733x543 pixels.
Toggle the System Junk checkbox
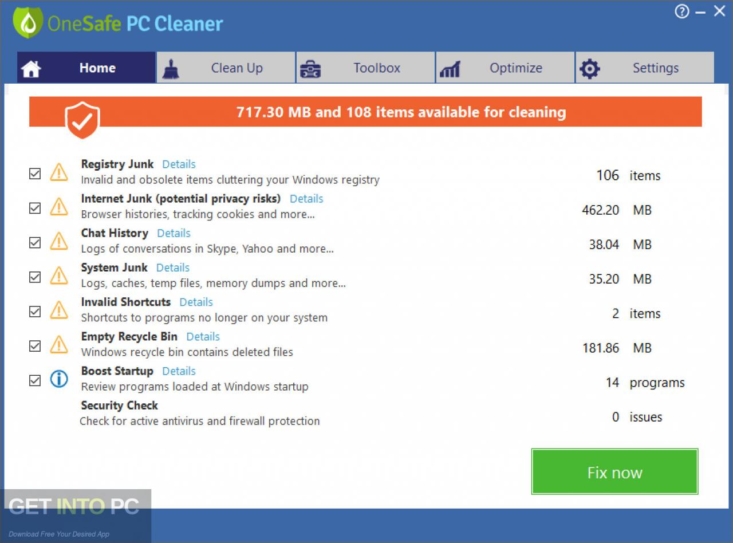tap(35, 277)
